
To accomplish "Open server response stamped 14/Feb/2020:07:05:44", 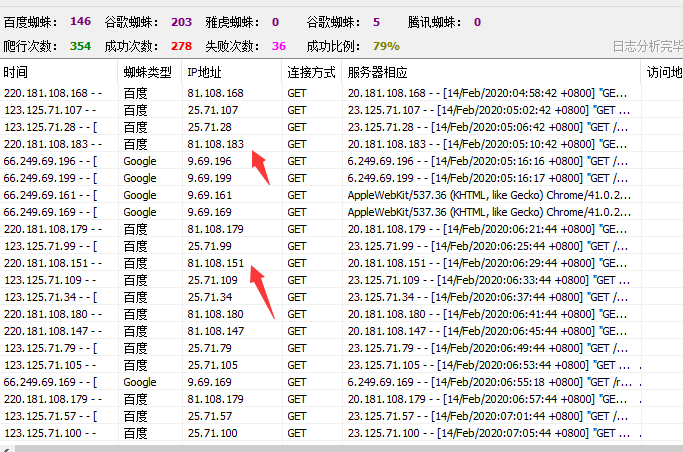I will (x=489, y=433).
